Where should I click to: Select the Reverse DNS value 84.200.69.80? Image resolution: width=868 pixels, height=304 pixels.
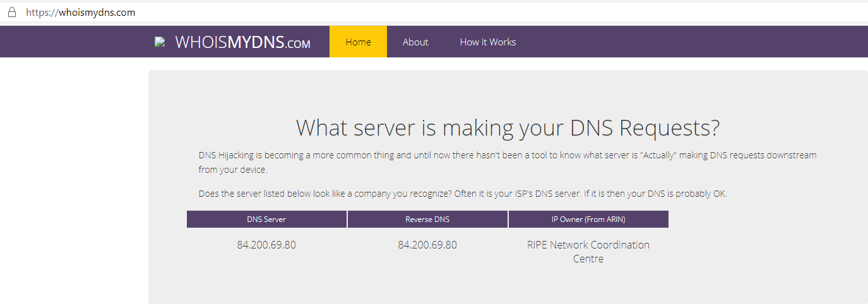tap(427, 245)
